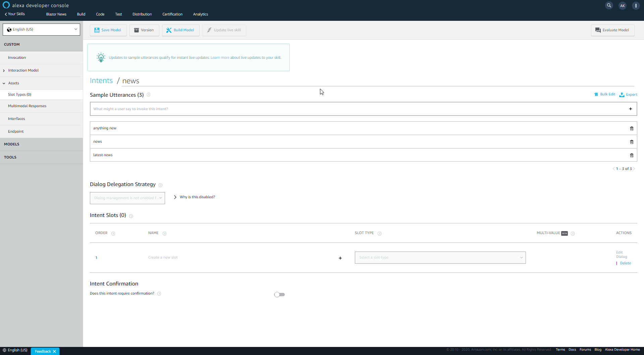Open SLOT TYPE column help icon
The width and height of the screenshot is (644, 355).
379,233
